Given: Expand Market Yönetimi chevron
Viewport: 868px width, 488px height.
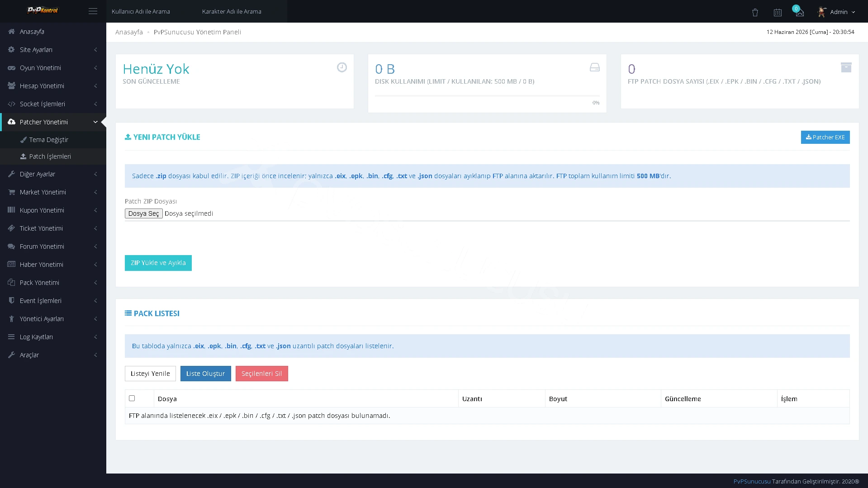Looking at the screenshot, I should pyautogui.click(x=95, y=192).
